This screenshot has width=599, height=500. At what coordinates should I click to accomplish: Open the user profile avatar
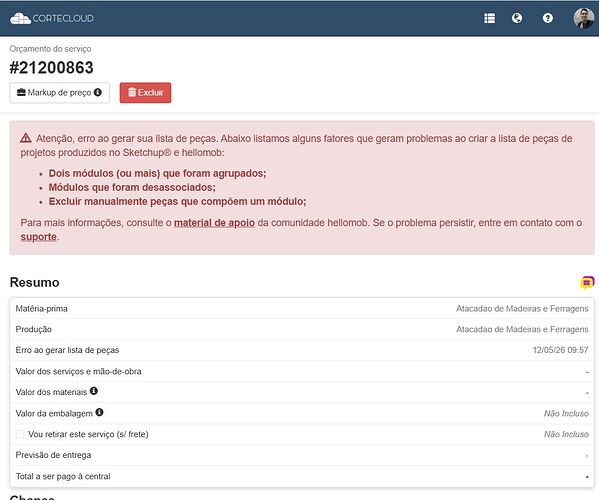tap(584, 18)
